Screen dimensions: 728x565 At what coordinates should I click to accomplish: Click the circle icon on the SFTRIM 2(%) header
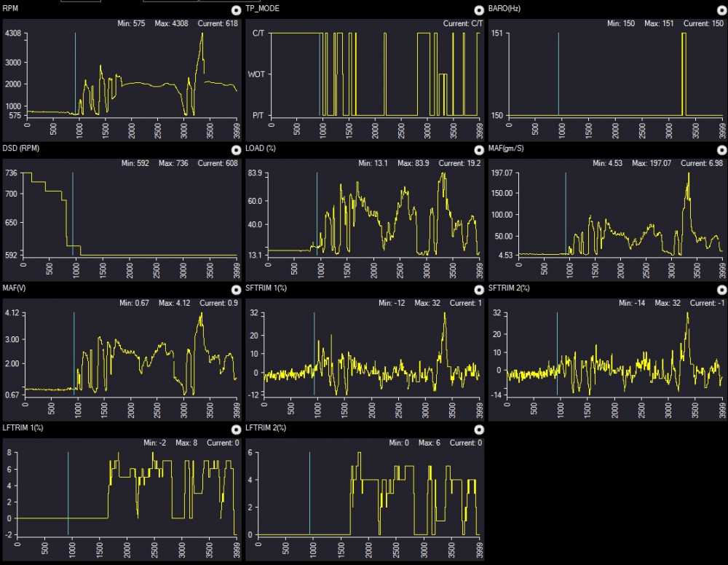pyautogui.click(x=721, y=290)
